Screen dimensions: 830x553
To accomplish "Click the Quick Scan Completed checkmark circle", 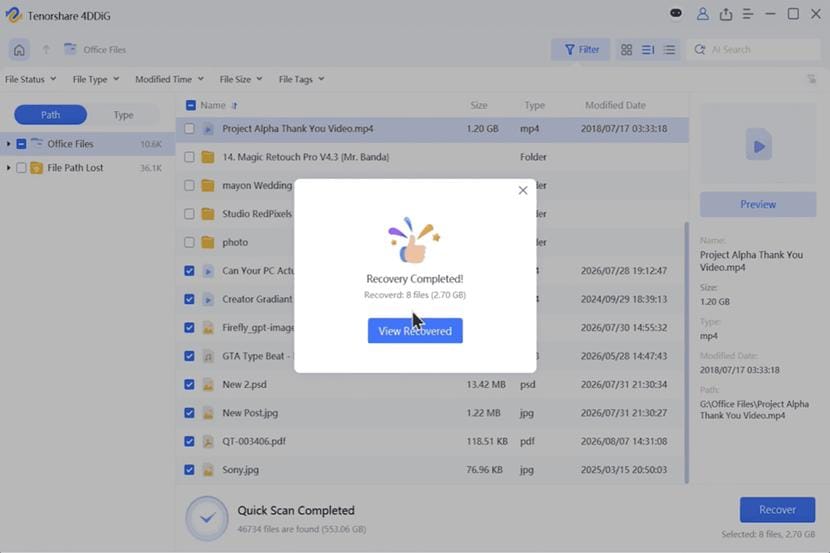I will [207, 518].
